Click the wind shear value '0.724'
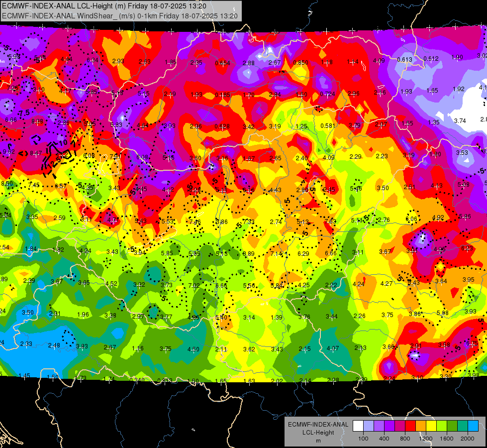Image resolution: width=487 pixels, height=448 pixels. click(327, 94)
